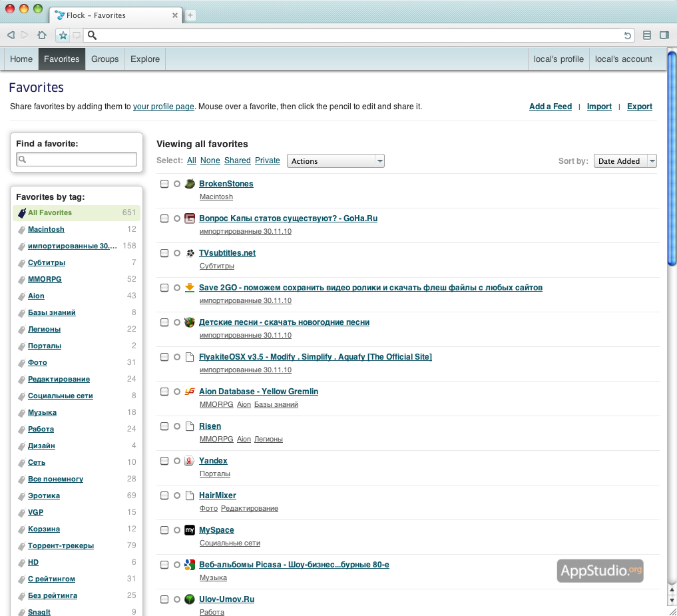Click the Add a Feed link
Image resolution: width=677 pixels, height=616 pixels.
point(551,107)
